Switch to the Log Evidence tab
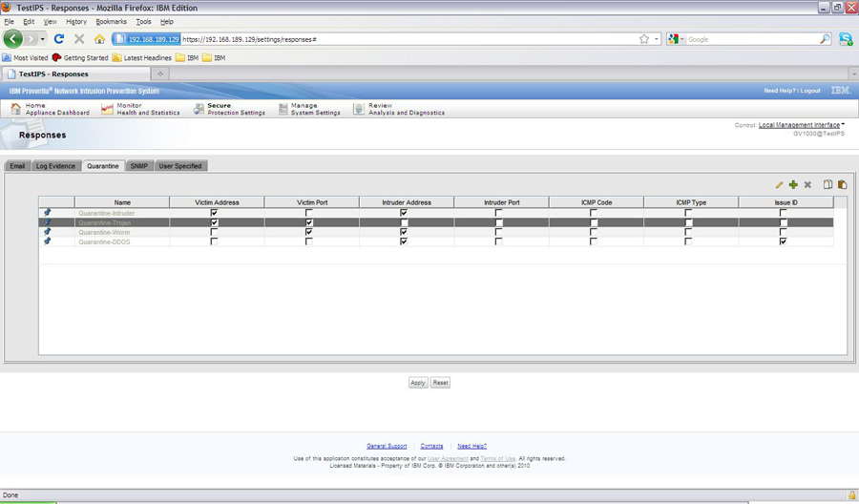The image size is (859, 504). pos(55,166)
